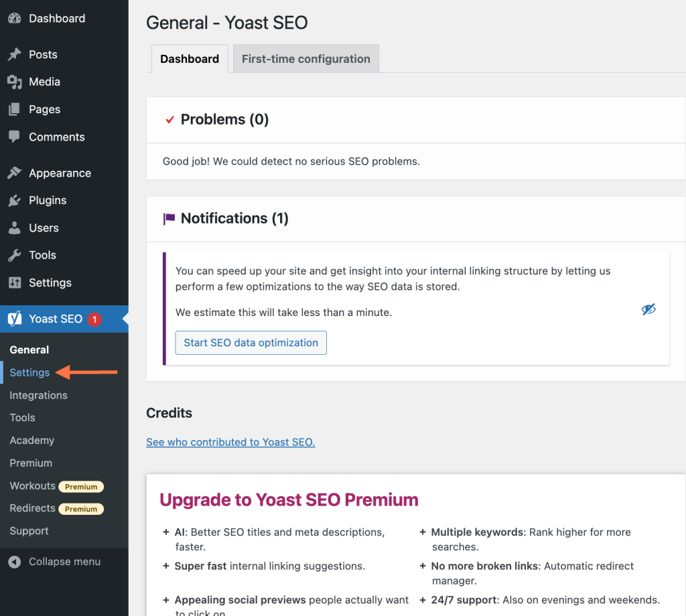Click the Comments speech bubble icon
Image resolution: width=686 pixels, height=616 pixels.
pyautogui.click(x=15, y=137)
